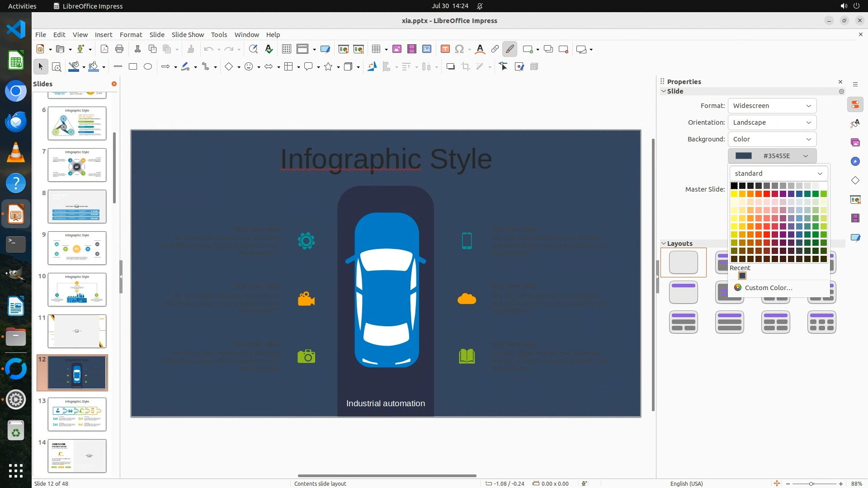Click Custom Color… button

click(x=768, y=288)
